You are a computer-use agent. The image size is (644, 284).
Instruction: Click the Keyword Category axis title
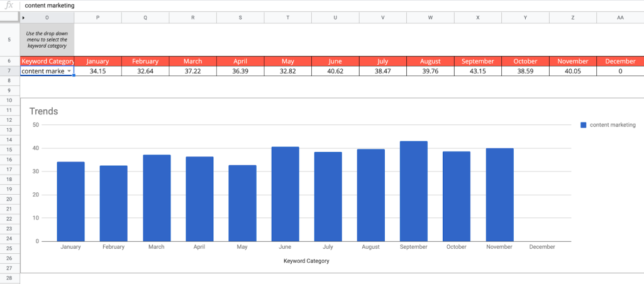click(306, 261)
